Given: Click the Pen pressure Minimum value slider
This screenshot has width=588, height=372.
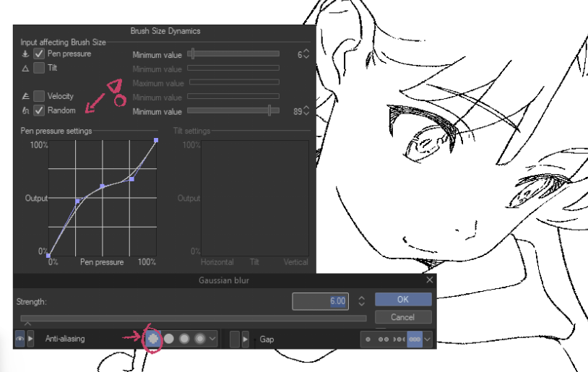Looking at the screenshot, I should click(x=233, y=54).
